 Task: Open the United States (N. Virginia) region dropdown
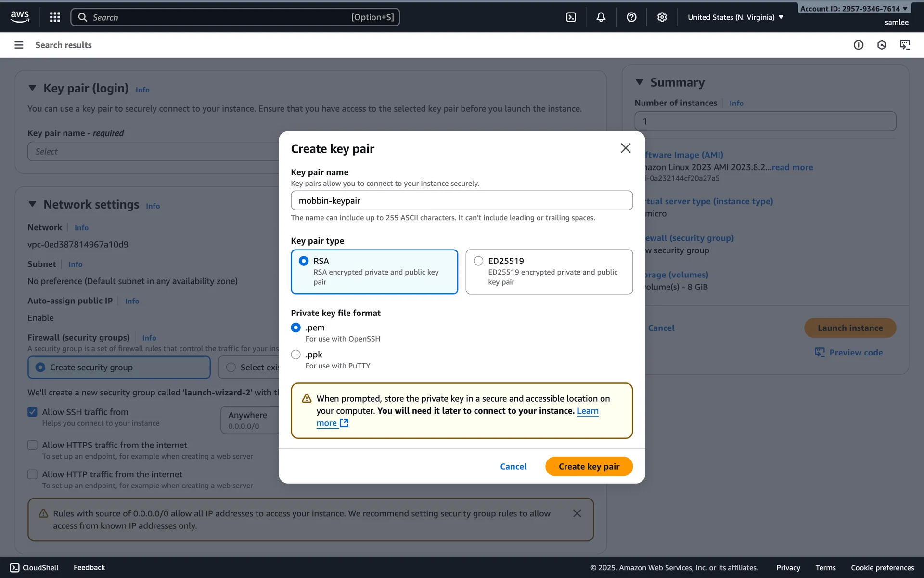pyautogui.click(x=735, y=17)
